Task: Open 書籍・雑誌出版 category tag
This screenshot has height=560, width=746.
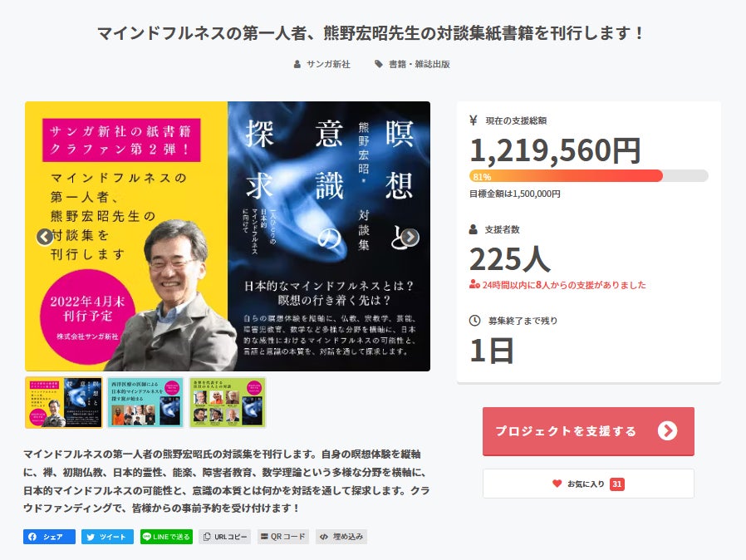Action: pos(413,64)
